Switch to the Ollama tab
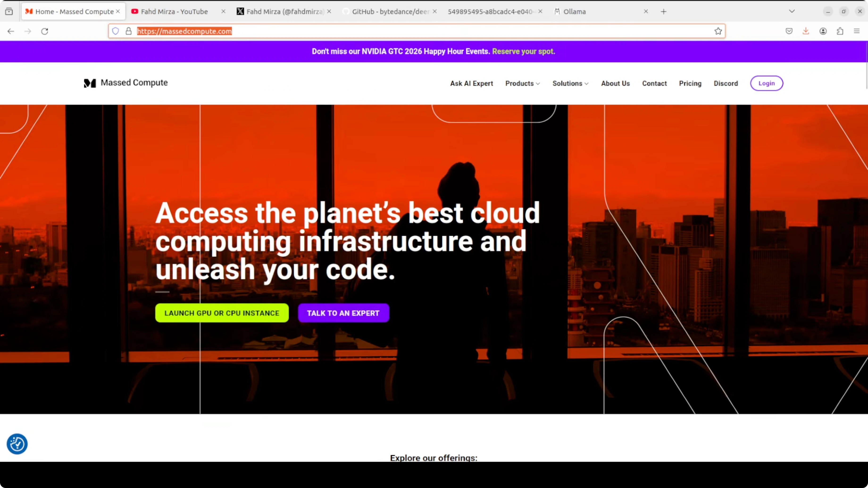This screenshot has height=488, width=868. 575,12
